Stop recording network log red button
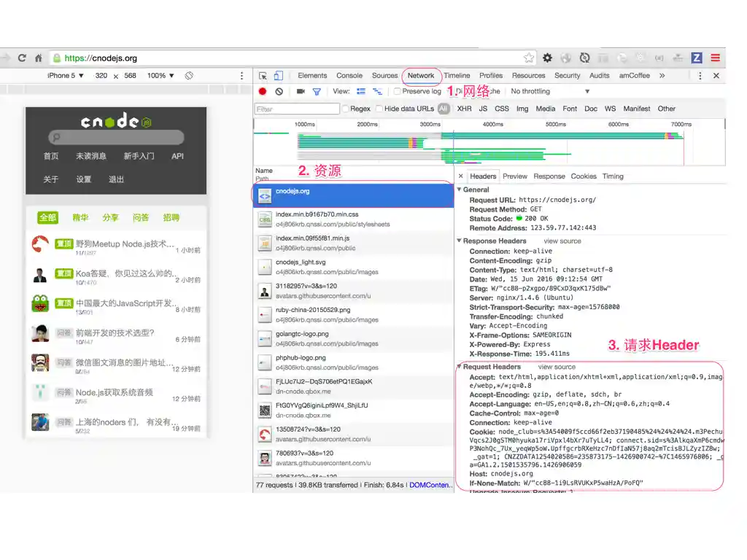Image resolution: width=747 pixels, height=560 pixels. click(x=263, y=91)
